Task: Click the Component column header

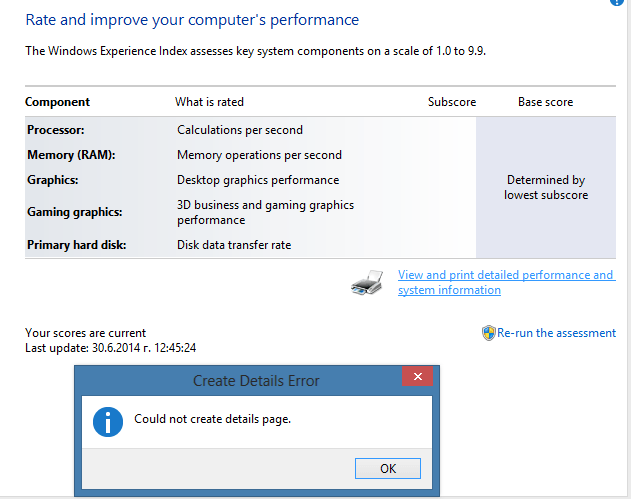Action: (x=57, y=102)
